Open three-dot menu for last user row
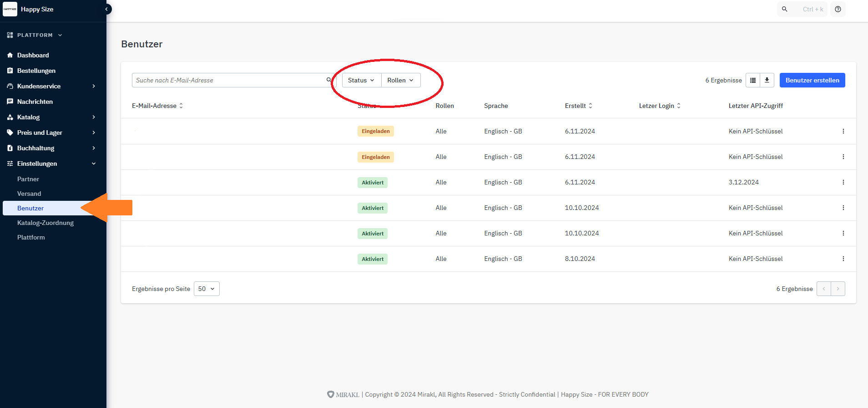 point(843,259)
